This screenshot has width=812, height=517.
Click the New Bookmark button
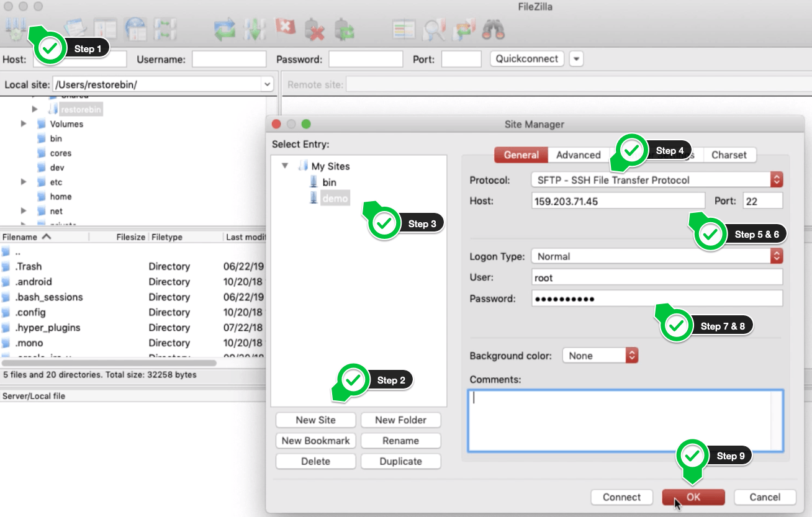coord(315,441)
